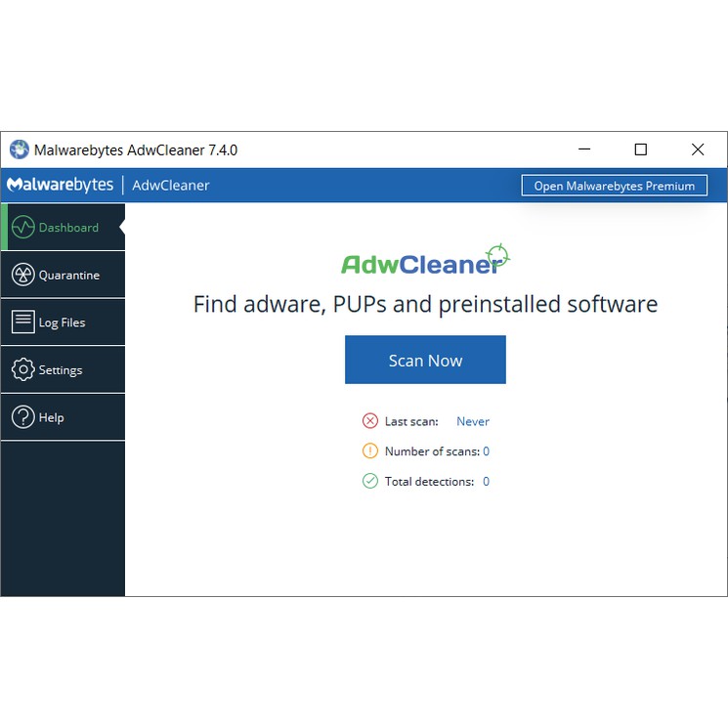
Task: Click the 'Total detections:' label
Action: click(429, 482)
